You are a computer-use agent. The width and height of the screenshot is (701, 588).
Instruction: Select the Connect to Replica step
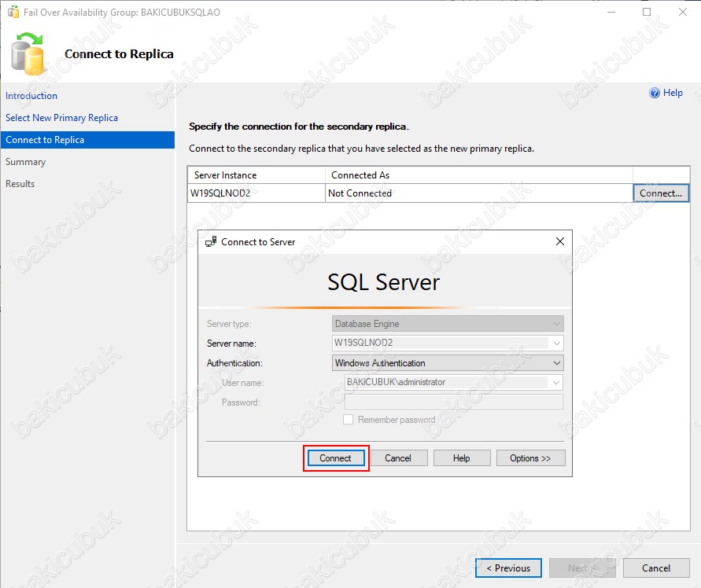(87, 140)
